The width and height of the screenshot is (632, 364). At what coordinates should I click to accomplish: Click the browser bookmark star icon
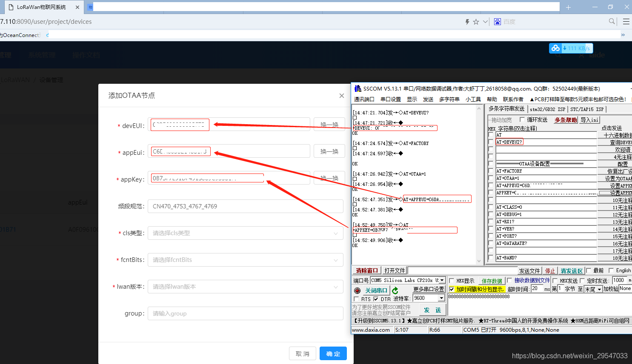(x=476, y=22)
